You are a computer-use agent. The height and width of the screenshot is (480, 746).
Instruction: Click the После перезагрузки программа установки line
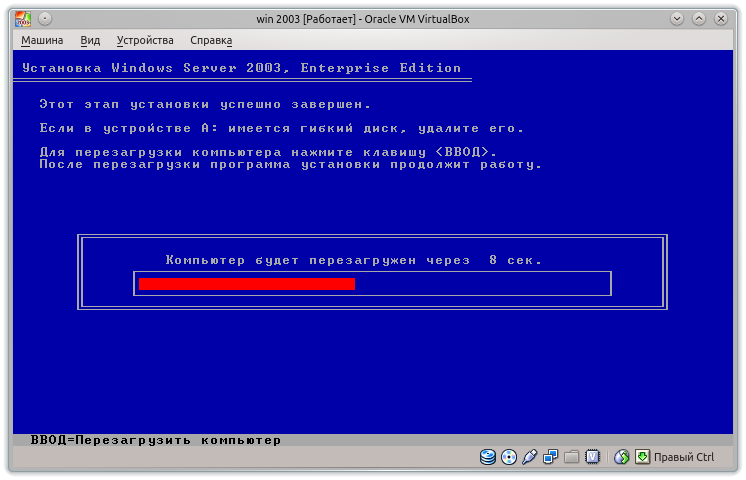290,165
